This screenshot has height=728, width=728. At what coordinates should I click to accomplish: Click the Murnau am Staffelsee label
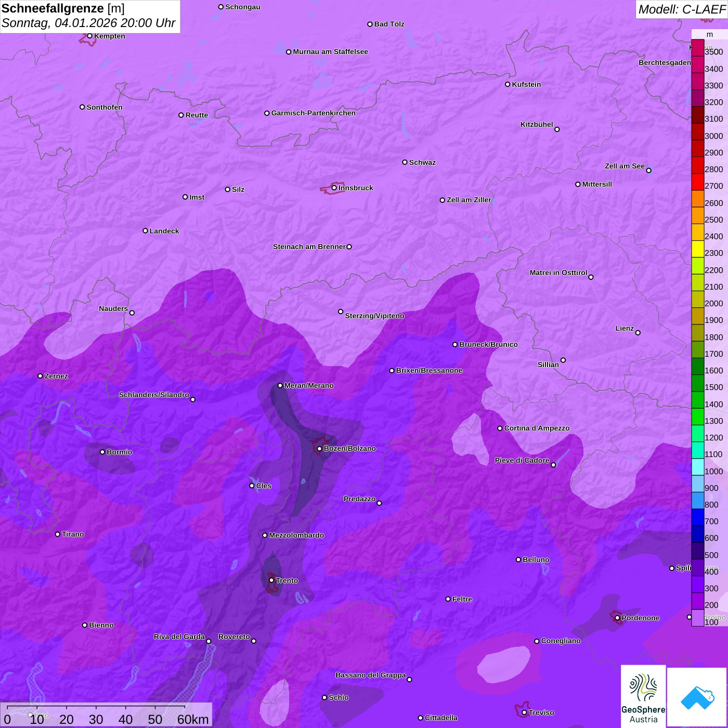click(x=331, y=51)
